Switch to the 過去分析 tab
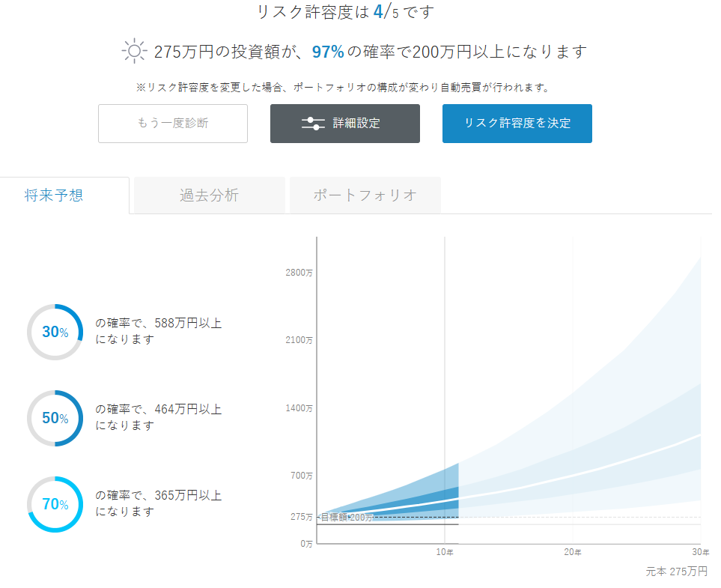721x588 pixels. (x=209, y=194)
